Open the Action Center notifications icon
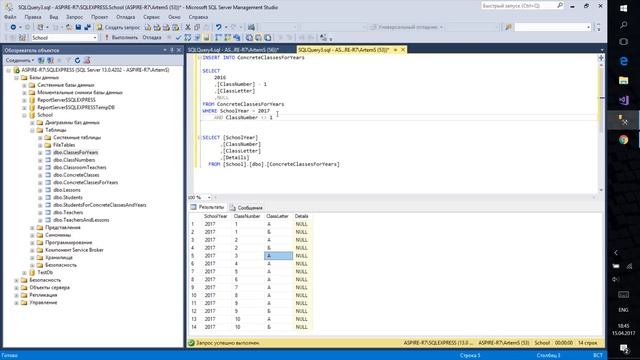 tap(624, 348)
